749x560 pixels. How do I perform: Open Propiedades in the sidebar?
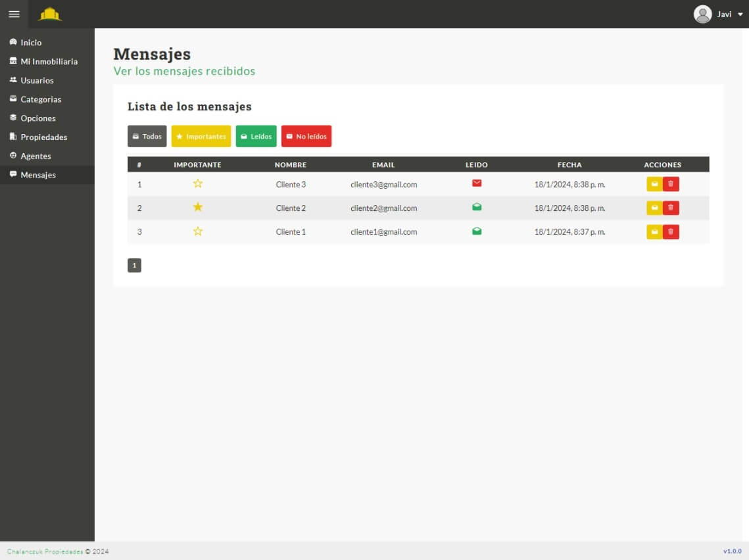click(x=43, y=137)
